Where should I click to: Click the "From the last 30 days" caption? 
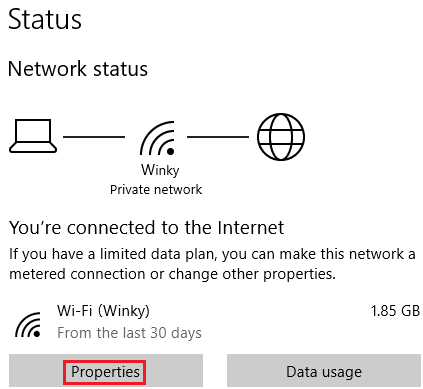[129, 333]
